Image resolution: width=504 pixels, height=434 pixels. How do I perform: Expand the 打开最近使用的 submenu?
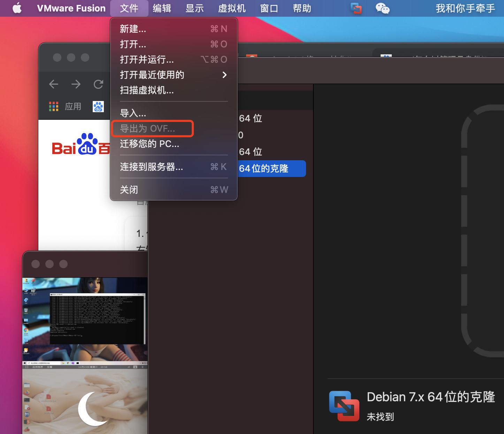point(152,75)
